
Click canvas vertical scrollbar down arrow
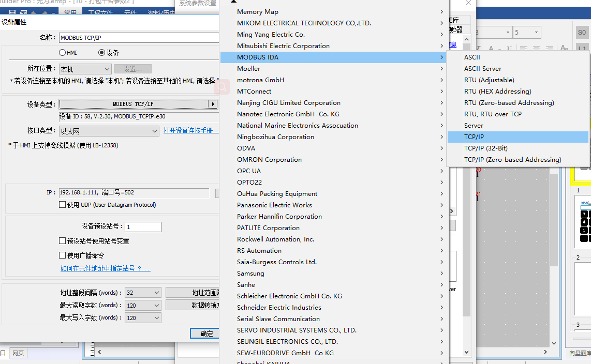(554, 343)
